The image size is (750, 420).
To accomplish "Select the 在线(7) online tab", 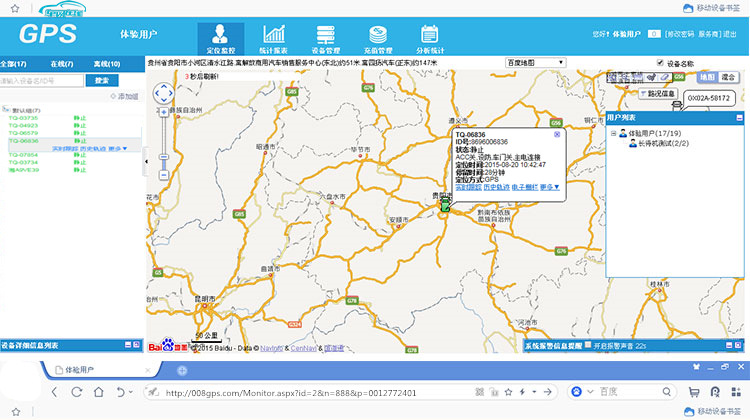I will click(x=62, y=64).
